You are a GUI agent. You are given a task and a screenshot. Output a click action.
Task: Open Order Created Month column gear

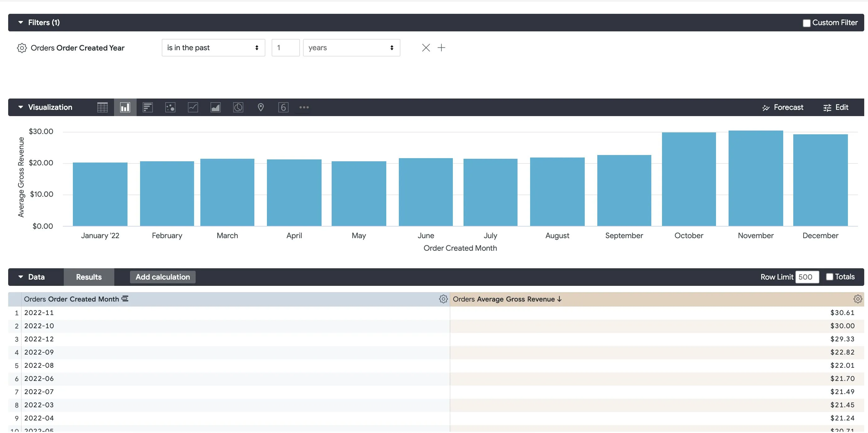[443, 299]
